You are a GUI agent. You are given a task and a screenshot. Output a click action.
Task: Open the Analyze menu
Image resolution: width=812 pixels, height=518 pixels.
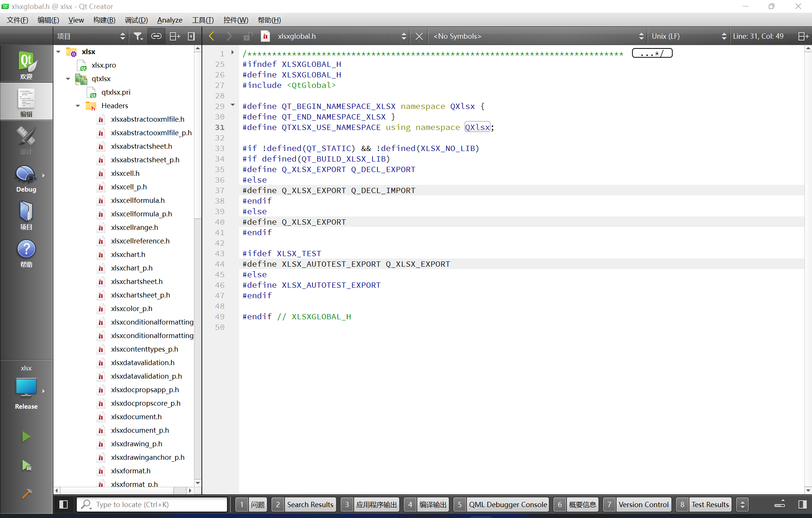[170, 20]
